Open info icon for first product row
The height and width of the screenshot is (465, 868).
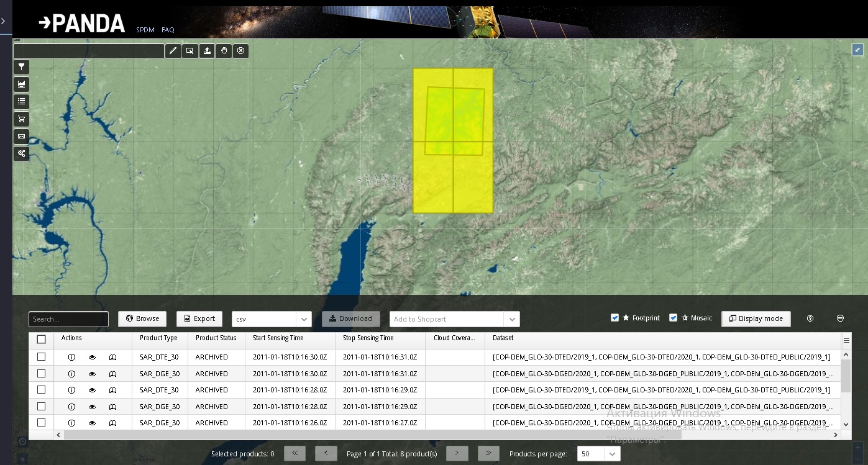71,357
